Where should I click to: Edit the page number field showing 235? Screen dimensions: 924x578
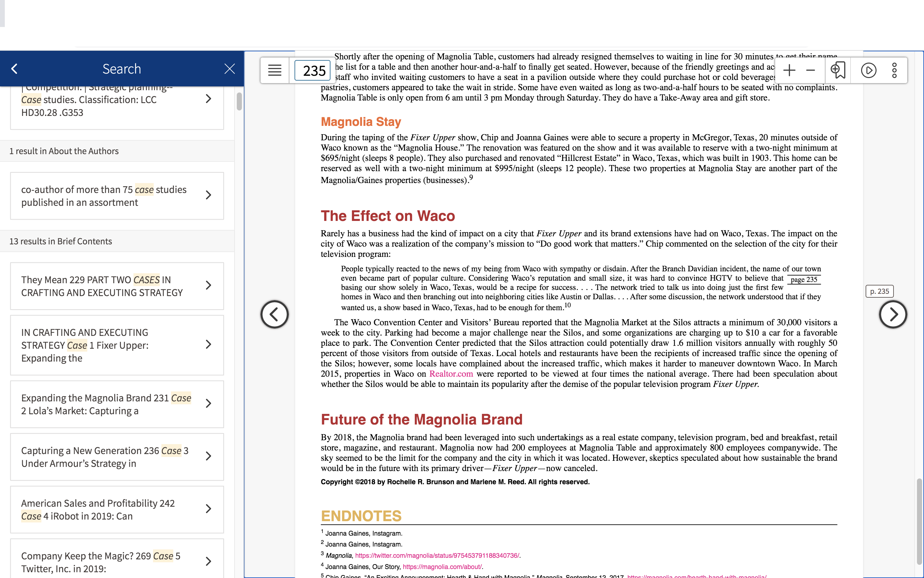click(312, 70)
